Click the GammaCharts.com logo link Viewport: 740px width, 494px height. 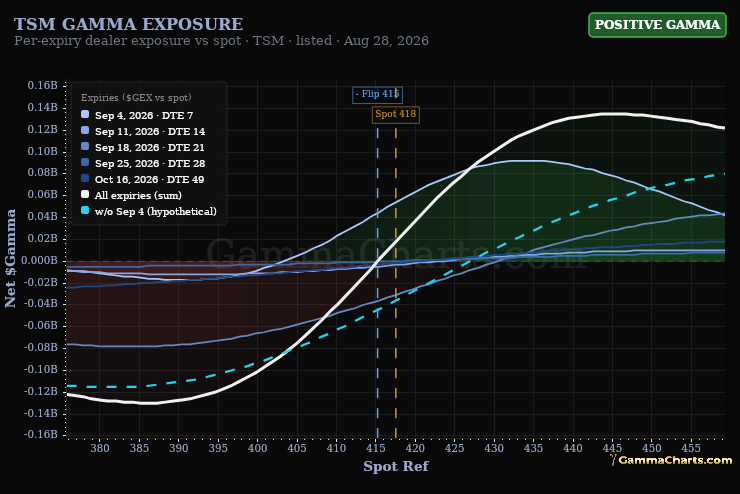tap(671, 460)
